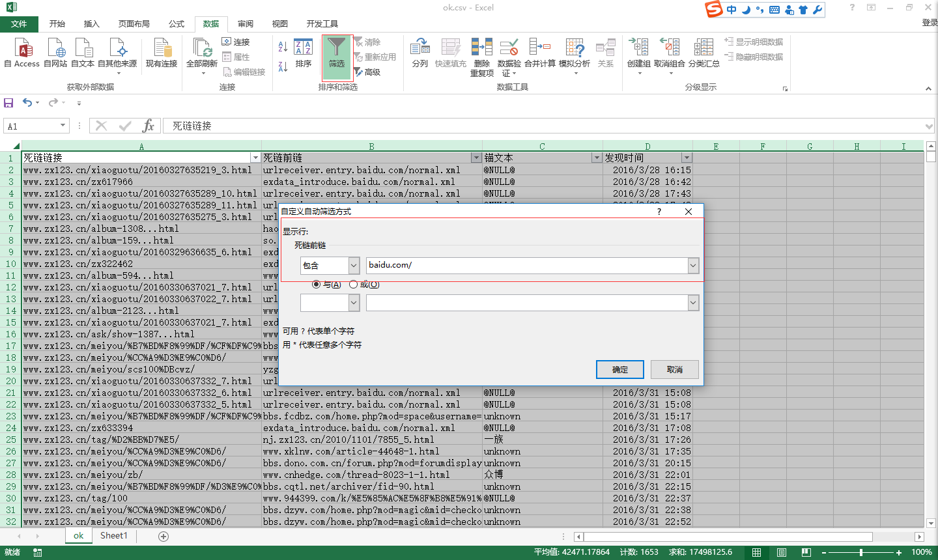The image size is (938, 560).
Task: Click Refresh All (全部刷新) icon
Action: [x=202, y=52]
